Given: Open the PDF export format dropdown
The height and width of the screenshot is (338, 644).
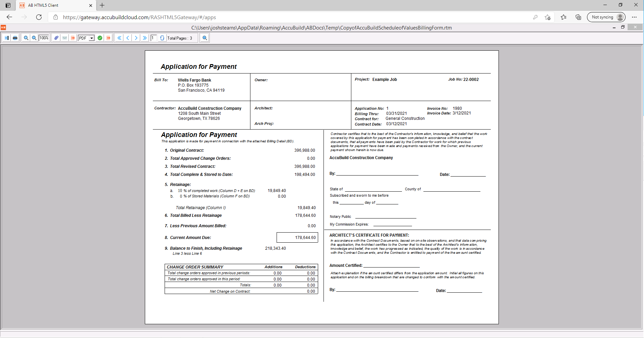Looking at the screenshot, I should [91, 38].
